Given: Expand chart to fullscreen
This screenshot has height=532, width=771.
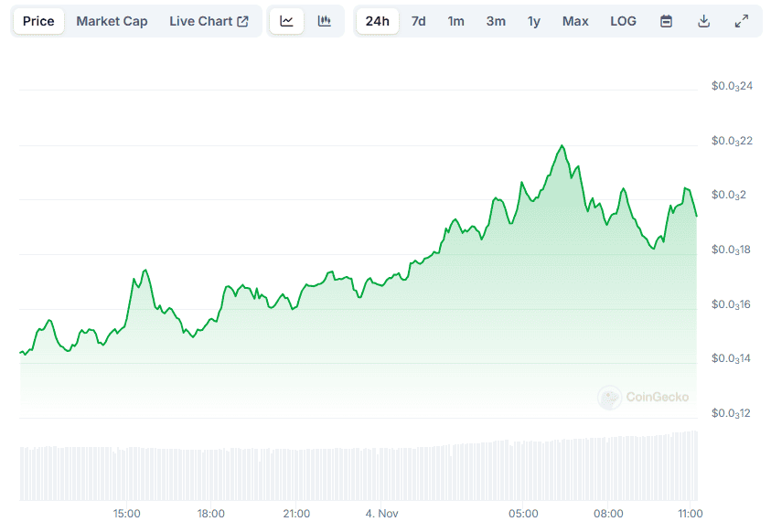Looking at the screenshot, I should [742, 21].
